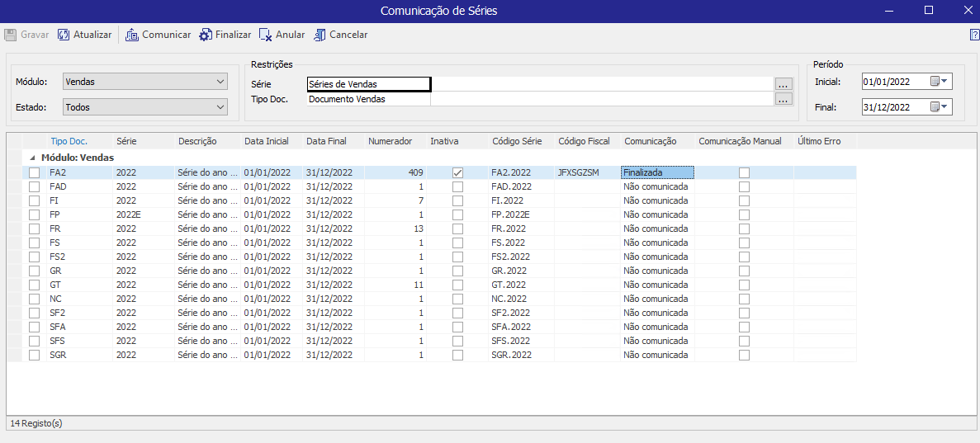Image resolution: width=980 pixels, height=443 pixels.
Task: Uncheck Inativa checkbox for FA2 series
Action: (457, 172)
